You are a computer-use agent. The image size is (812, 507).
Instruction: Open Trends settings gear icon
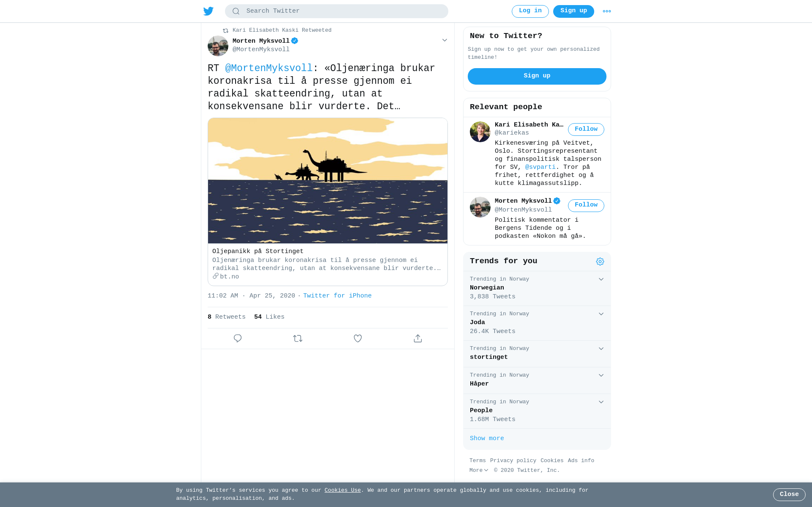coord(600,262)
